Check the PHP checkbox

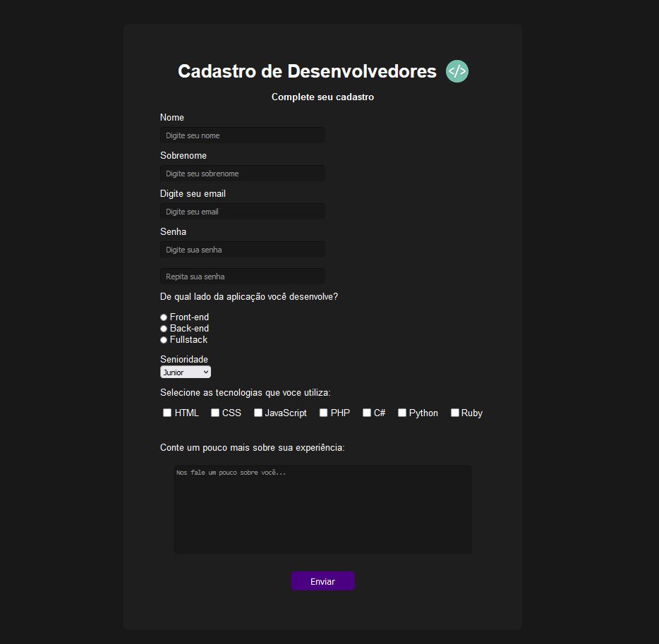322,413
